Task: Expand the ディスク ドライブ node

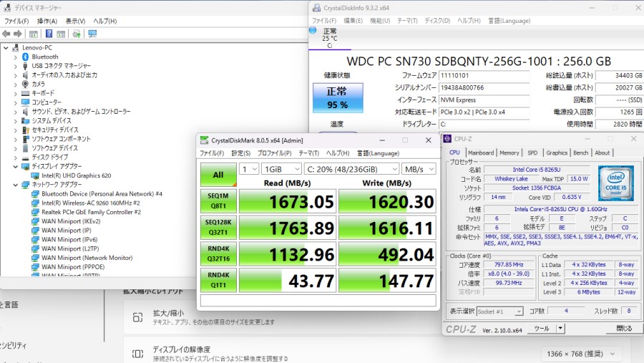Action: click(x=16, y=158)
